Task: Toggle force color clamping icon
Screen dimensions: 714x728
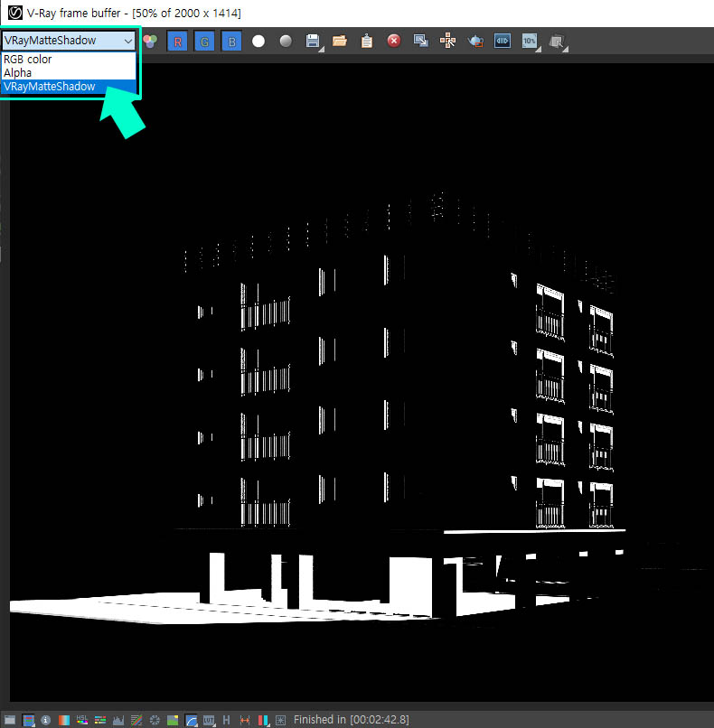Action: click(28, 720)
